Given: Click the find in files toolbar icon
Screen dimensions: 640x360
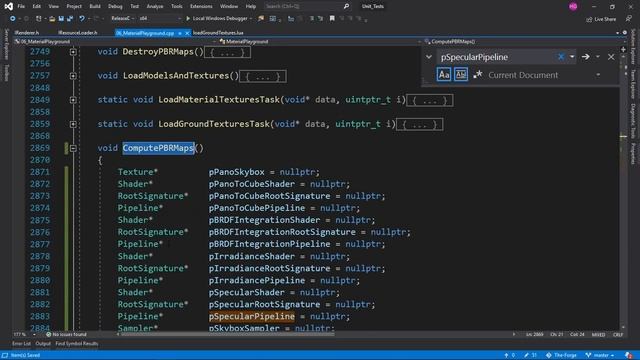Looking at the screenshot, I should [261, 18].
